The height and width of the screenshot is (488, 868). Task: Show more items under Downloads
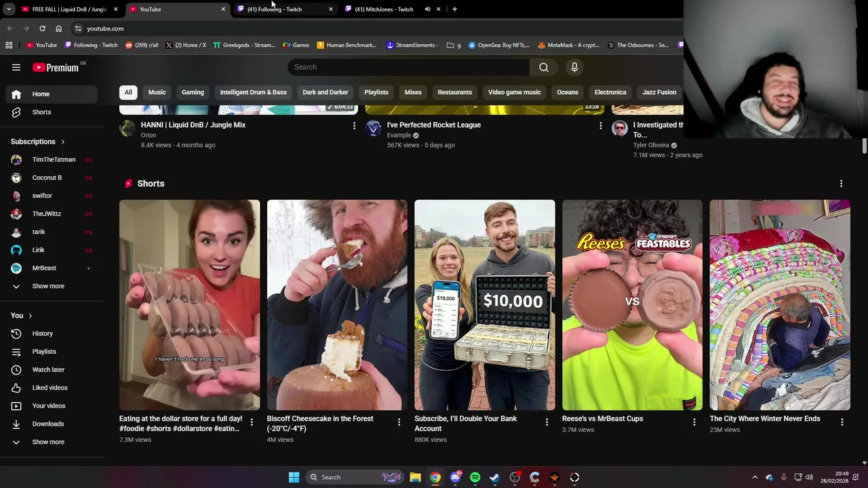click(52, 442)
